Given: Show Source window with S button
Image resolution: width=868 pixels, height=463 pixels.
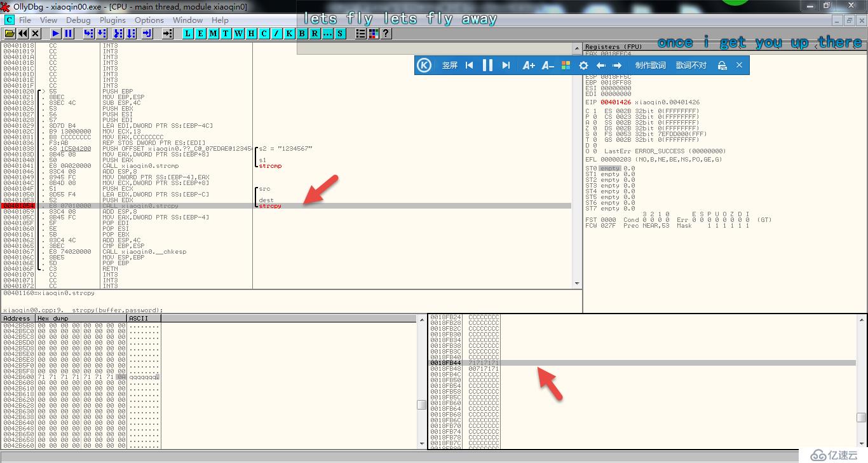Looking at the screenshot, I should (x=340, y=33).
